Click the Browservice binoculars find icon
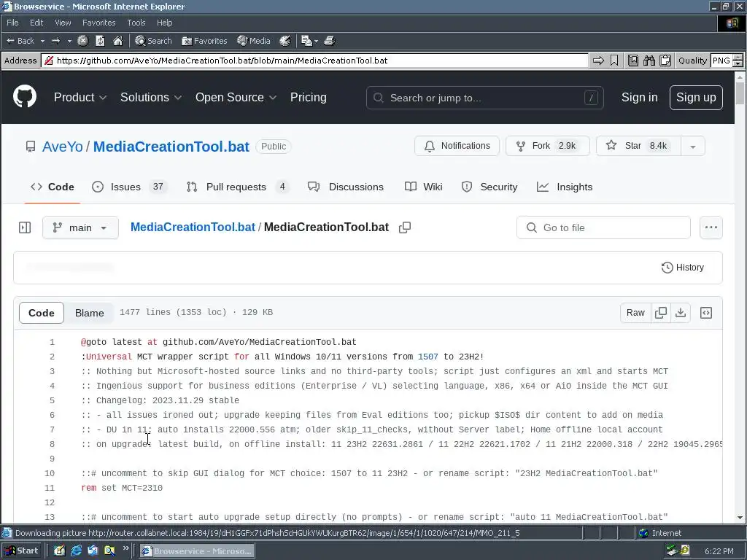Viewport: 747px width, 560px height. [649, 61]
